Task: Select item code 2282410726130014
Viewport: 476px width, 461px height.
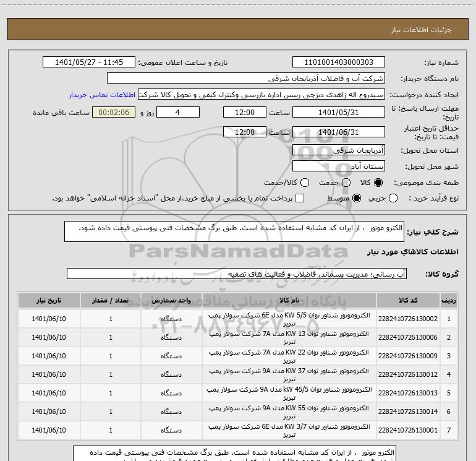Action: click(x=408, y=411)
